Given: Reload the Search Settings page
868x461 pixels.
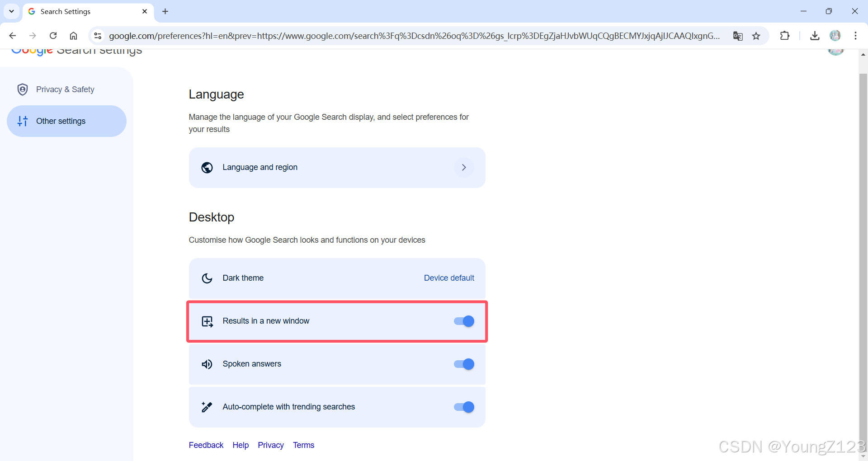Looking at the screenshot, I should point(53,36).
